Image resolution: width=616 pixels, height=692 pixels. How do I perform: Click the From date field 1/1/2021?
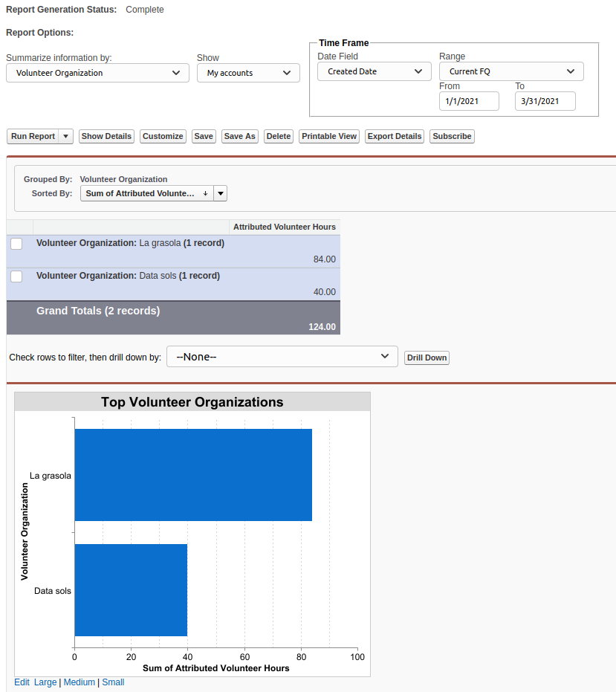coord(469,101)
